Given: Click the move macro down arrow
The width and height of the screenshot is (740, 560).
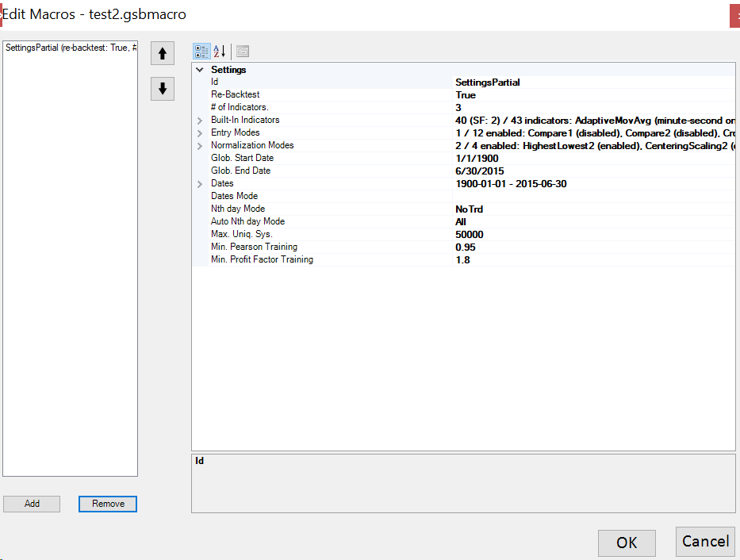Looking at the screenshot, I should pos(163,89).
